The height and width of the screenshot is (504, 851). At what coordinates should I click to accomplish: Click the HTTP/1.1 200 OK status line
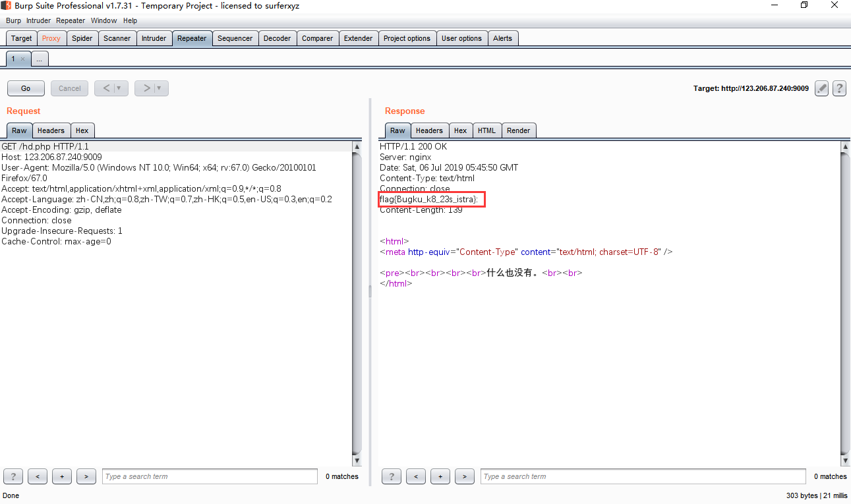(x=413, y=146)
